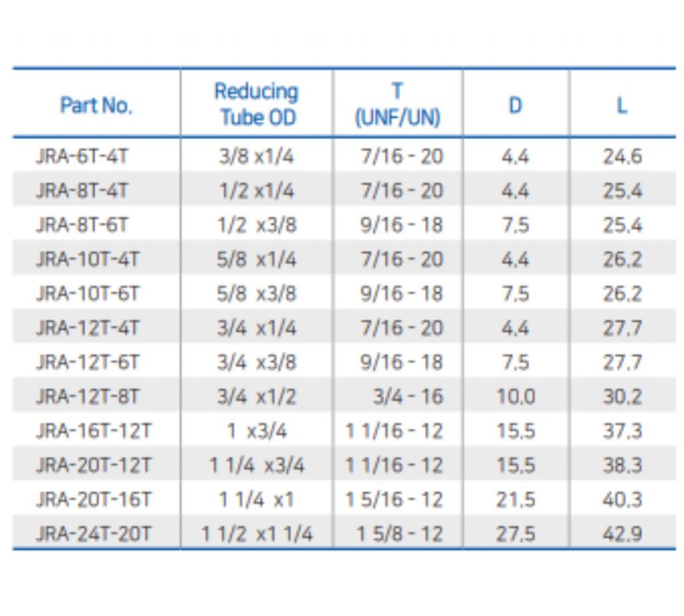Click part number JRA-16T-12T
The height and width of the screenshot is (616, 684).
94,431
